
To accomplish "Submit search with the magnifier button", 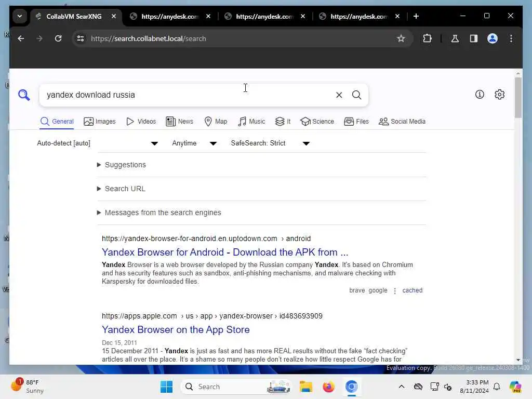I will click(356, 95).
